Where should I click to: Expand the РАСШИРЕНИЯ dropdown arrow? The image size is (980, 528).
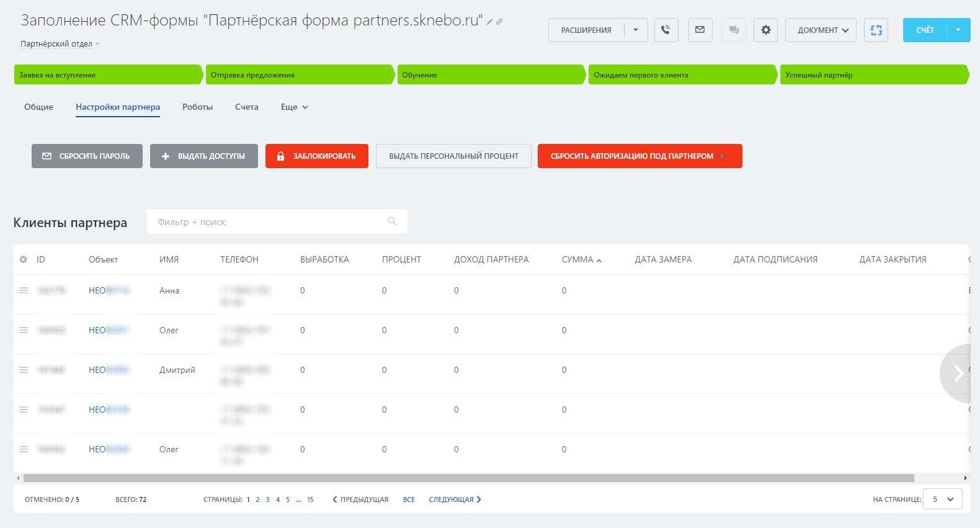click(636, 30)
